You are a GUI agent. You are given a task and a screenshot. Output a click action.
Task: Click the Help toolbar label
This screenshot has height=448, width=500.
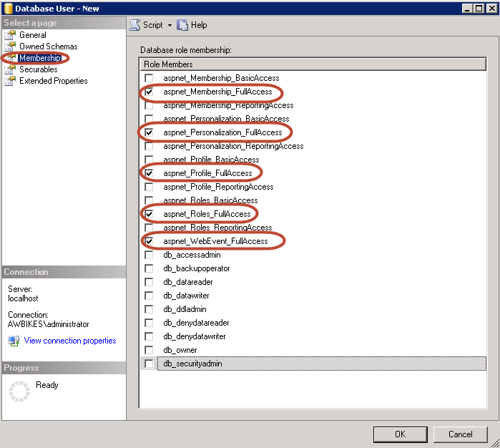click(199, 25)
